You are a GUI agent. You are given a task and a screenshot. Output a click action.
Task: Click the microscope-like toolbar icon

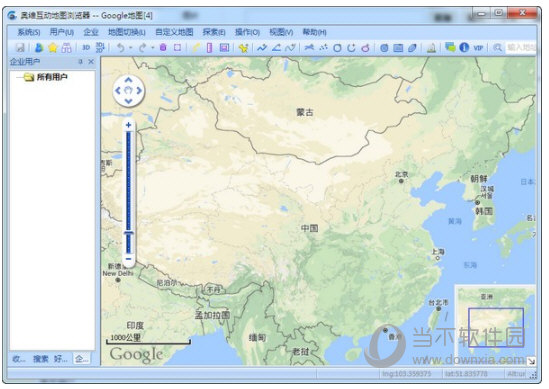431,48
